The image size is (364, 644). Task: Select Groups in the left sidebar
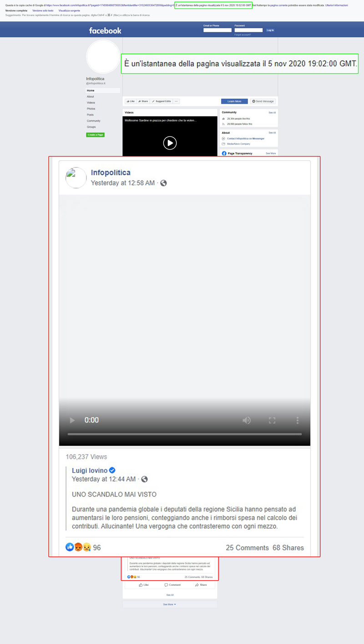tap(91, 127)
